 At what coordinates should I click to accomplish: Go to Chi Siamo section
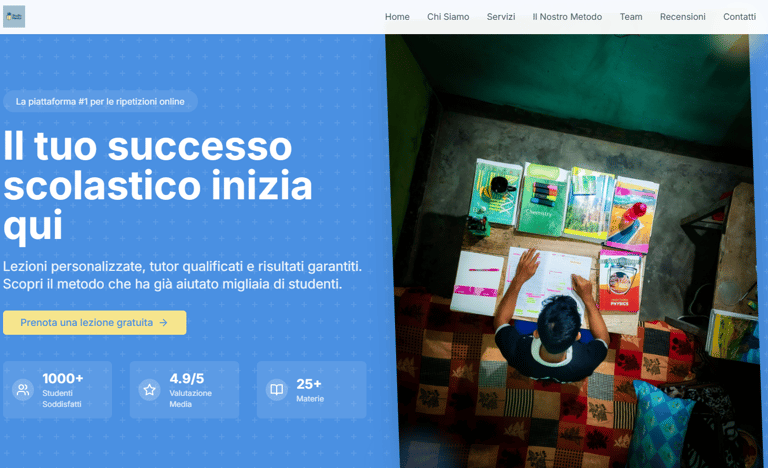(448, 17)
